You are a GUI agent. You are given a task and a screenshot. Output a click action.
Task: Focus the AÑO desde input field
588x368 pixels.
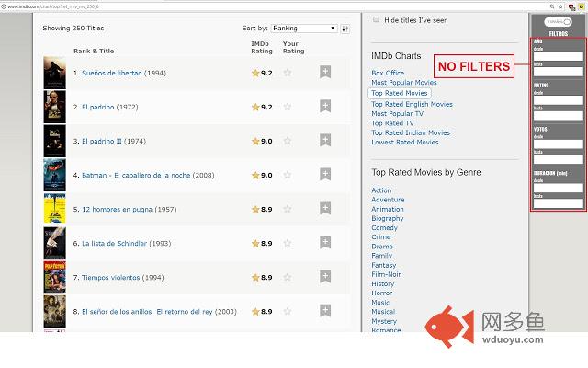click(x=558, y=56)
